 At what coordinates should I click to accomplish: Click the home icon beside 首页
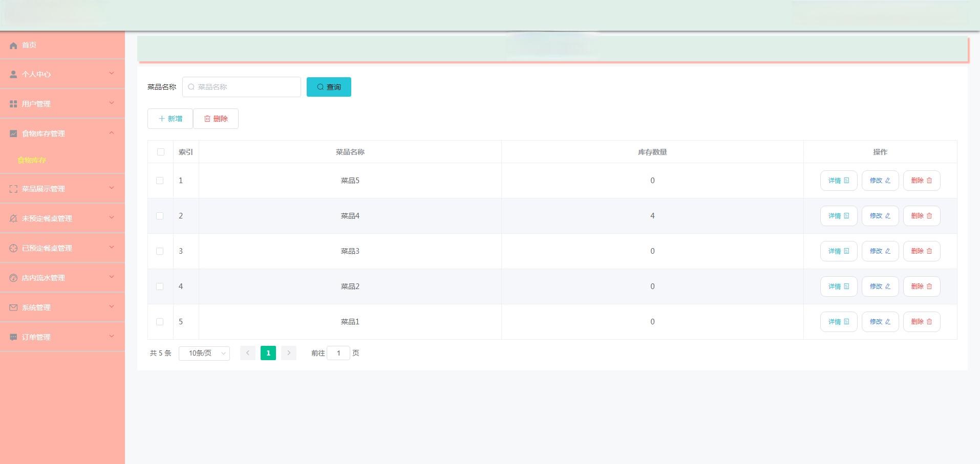[x=13, y=46]
